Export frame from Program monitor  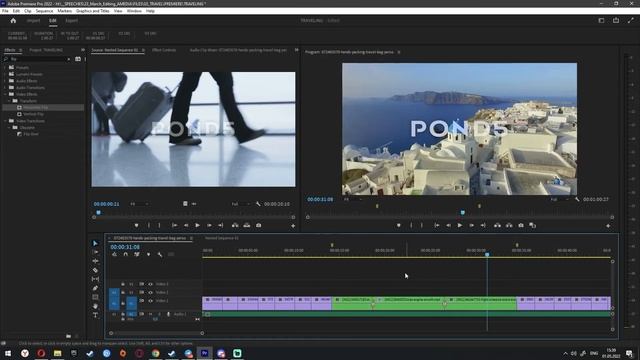click(x=521, y=225)
